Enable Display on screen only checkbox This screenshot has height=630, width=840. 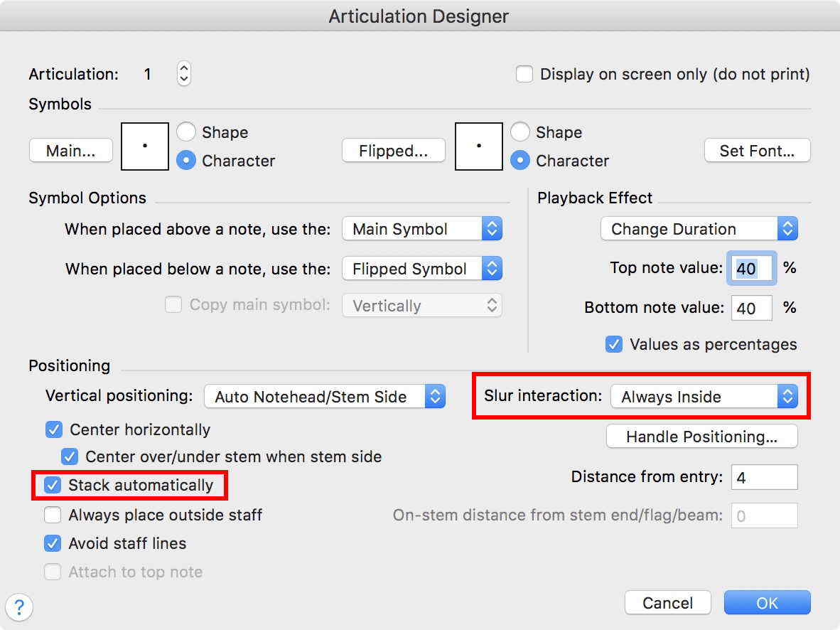524,74
